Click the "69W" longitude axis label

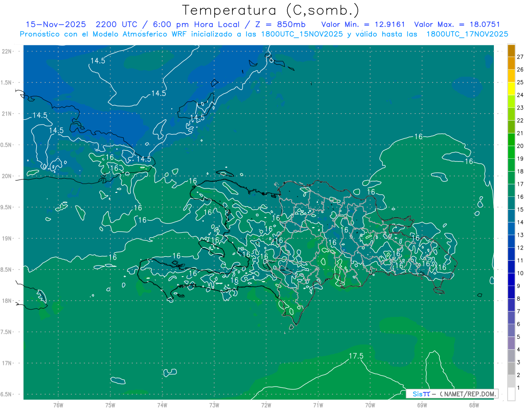(422, 405)
